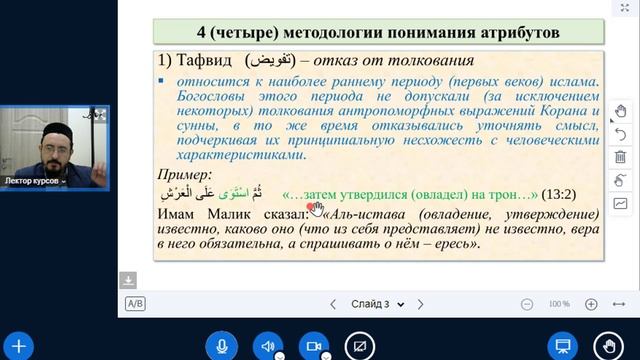The height and width of the screenshot is (360, 640).
Task: Toggle the speaker audio button
Action: pos(268,346)
